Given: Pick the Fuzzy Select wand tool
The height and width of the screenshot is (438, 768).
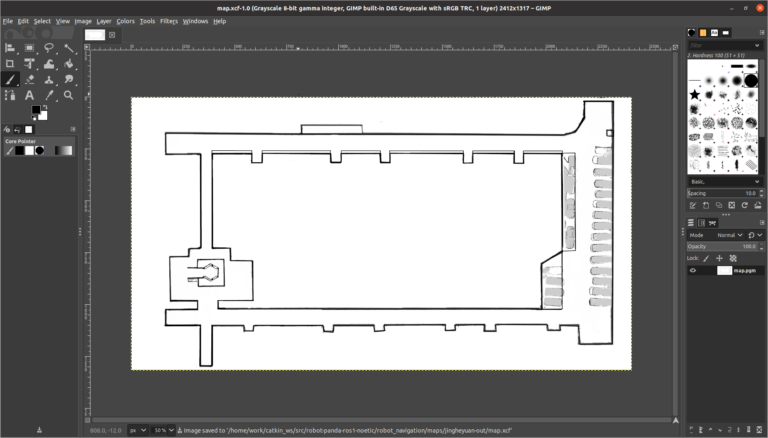Looking at the screenshot, I should point(69,48).
